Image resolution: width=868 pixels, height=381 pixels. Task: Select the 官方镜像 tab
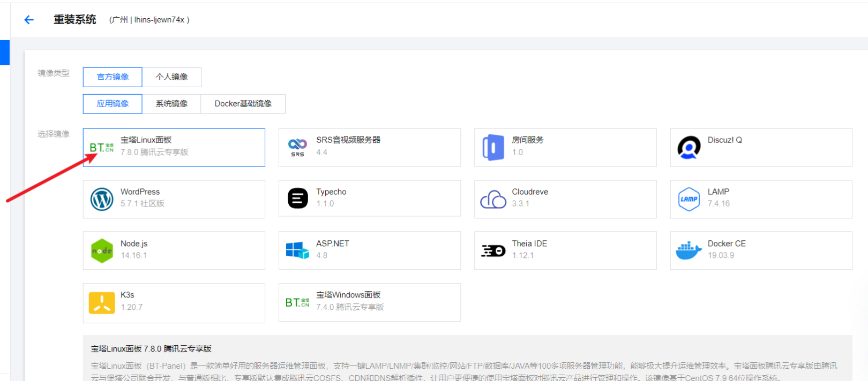(x=113, y=77)
